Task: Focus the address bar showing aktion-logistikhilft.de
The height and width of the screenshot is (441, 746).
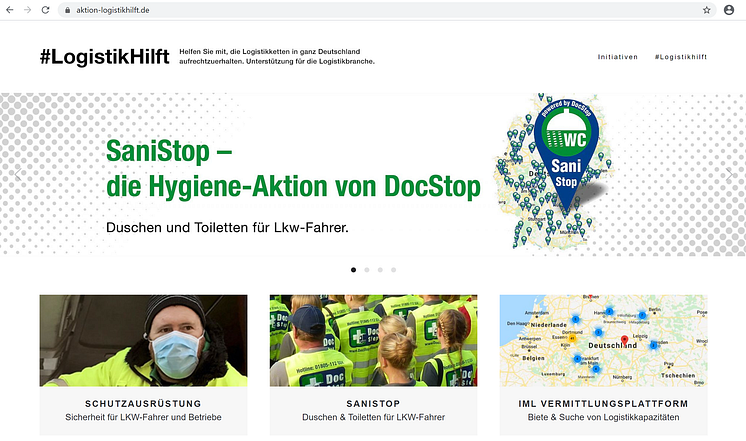Action: [x=386, y=10]
